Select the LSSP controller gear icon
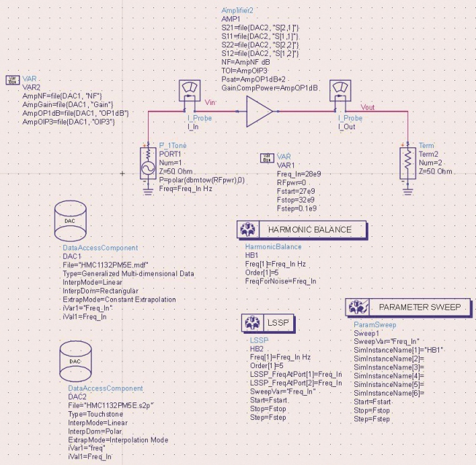The width and height of the screenshot is (476, 465). click(x=252, y=323)
